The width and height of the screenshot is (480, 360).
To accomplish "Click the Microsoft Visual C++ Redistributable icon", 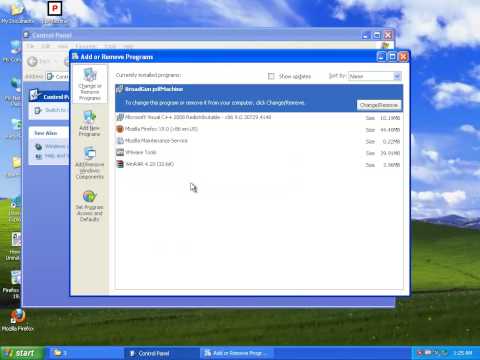I will pyautogui.click(x=120, y=117).
